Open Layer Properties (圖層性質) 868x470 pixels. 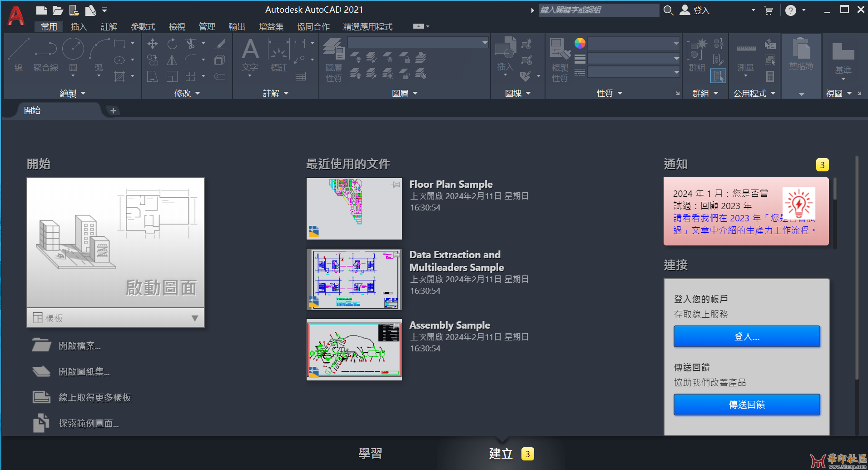(334, 60)
